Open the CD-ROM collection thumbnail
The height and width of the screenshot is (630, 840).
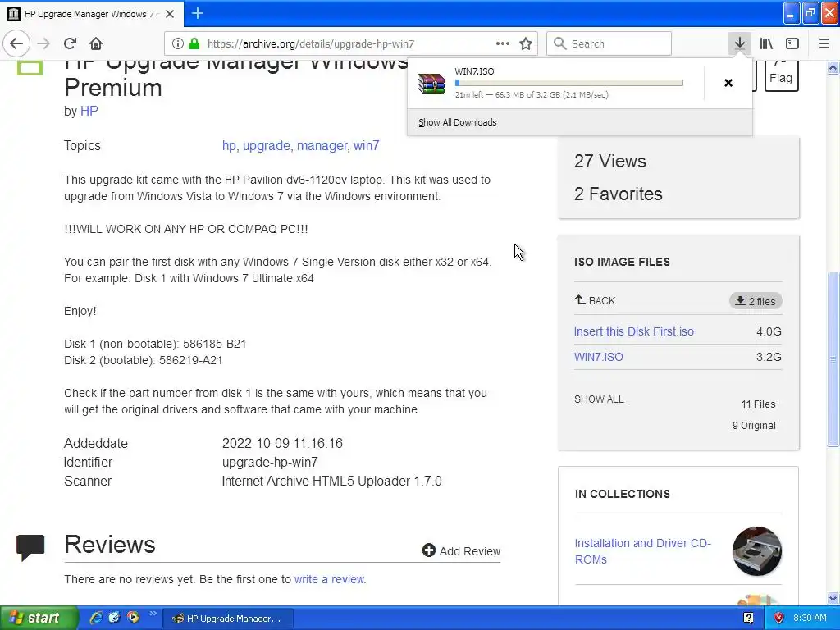pos(757,551)
